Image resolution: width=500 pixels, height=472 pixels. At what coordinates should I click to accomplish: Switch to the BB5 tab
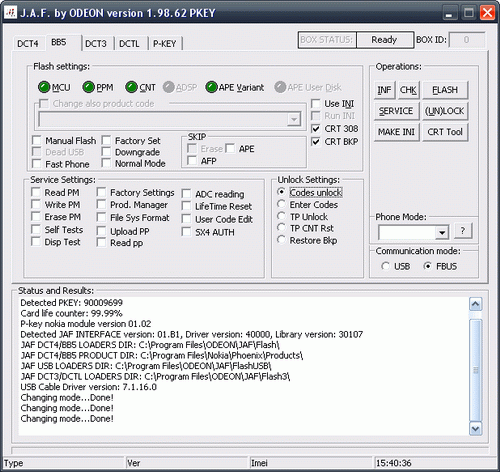point(64,43)
